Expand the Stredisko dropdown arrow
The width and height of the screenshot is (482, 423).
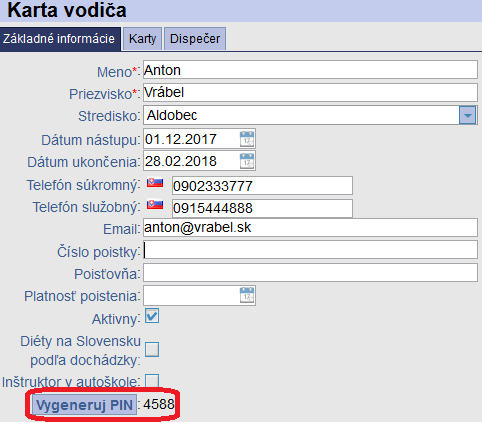pos(467,116)
